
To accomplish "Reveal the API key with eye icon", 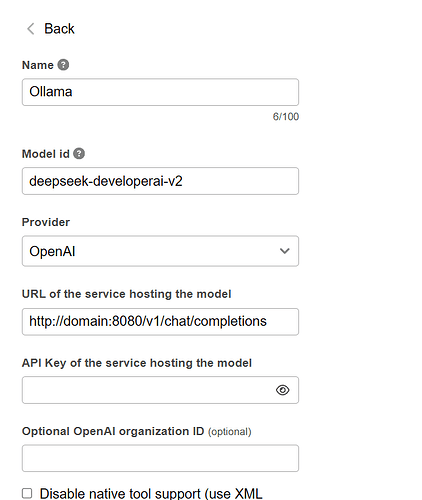I will [283, 390].
